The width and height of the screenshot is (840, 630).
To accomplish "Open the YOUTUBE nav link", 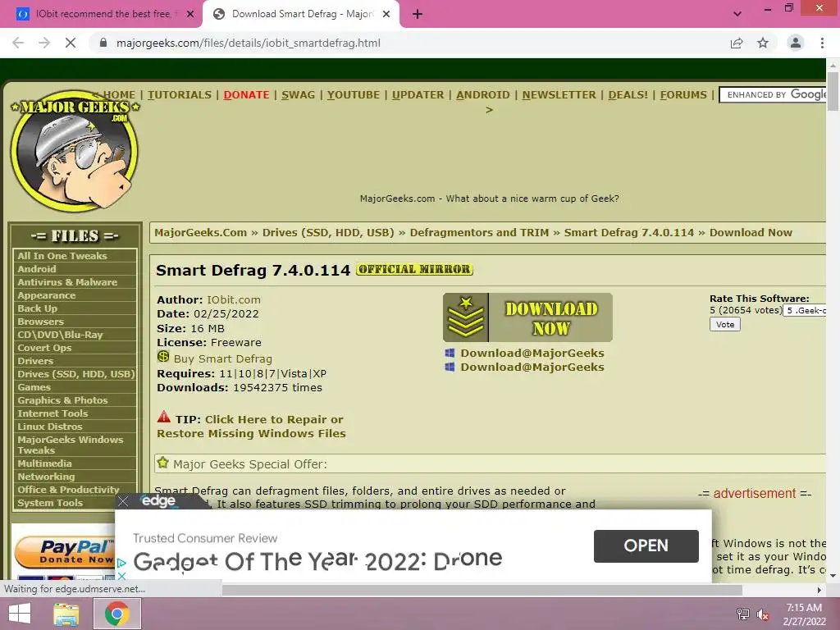I will pyautogui.click(x=353, y=95).
